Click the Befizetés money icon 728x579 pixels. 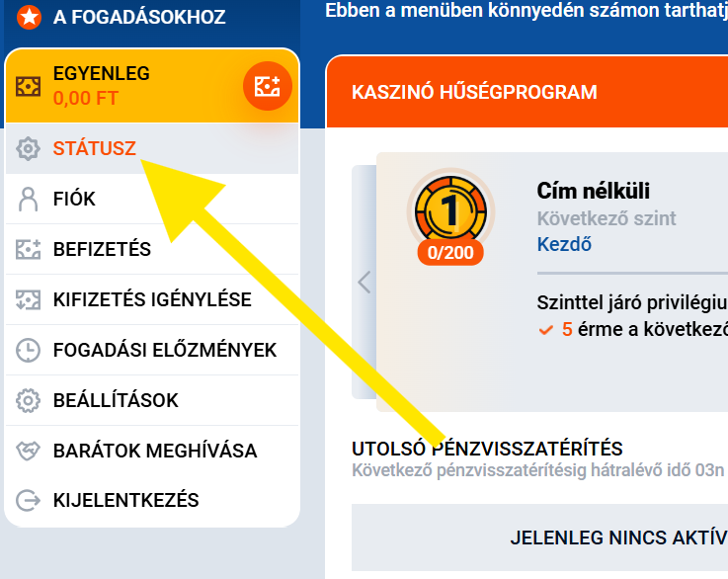coord(29,250)
